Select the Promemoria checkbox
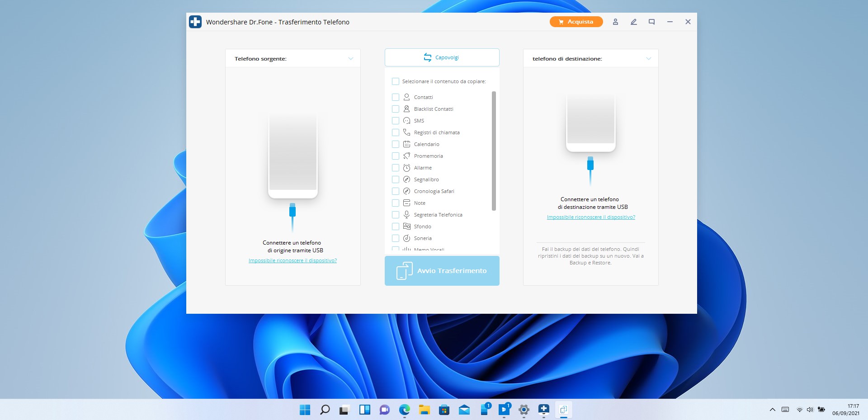Viewport: 868px width, 420px height. click(x=396, y=156)
